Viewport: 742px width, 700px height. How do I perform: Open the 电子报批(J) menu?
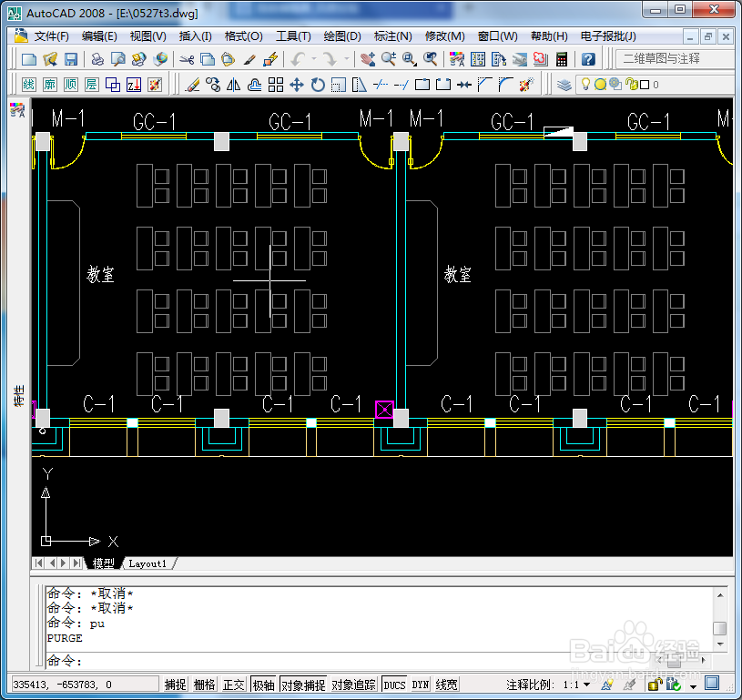(608, 36)
